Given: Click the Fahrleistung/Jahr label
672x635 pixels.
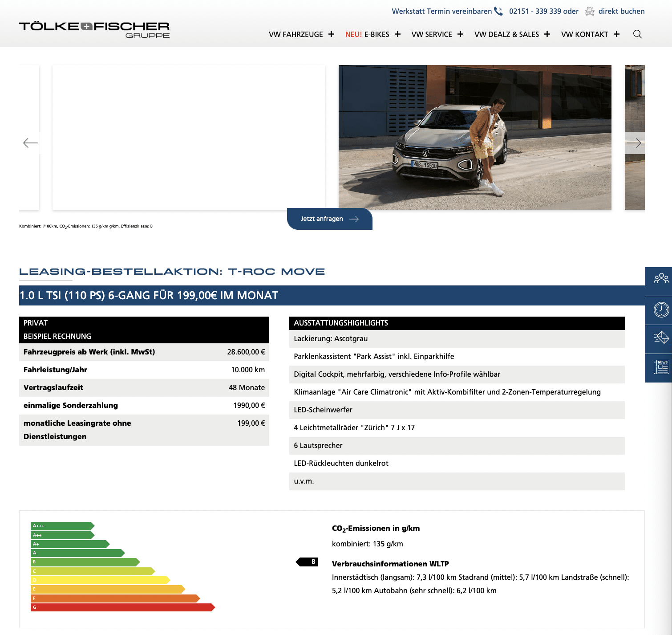Looking at the screenshot, I should 56,370.
